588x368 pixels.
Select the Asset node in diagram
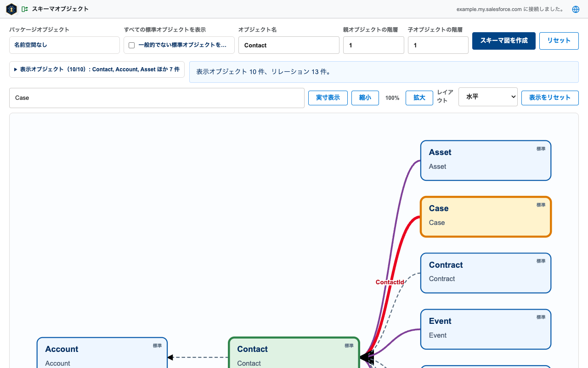pyautogui.click(x=486, y=161)
